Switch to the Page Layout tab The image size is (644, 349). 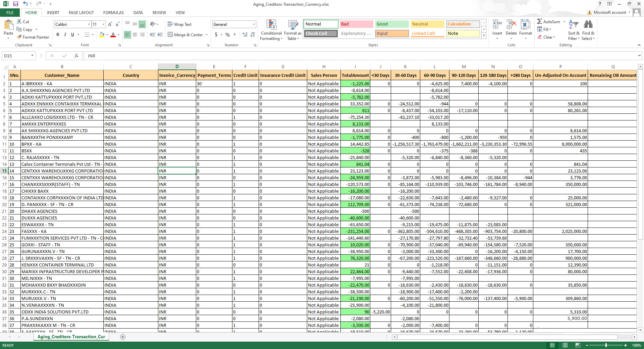pyautogui.click(x=81, y=13)
